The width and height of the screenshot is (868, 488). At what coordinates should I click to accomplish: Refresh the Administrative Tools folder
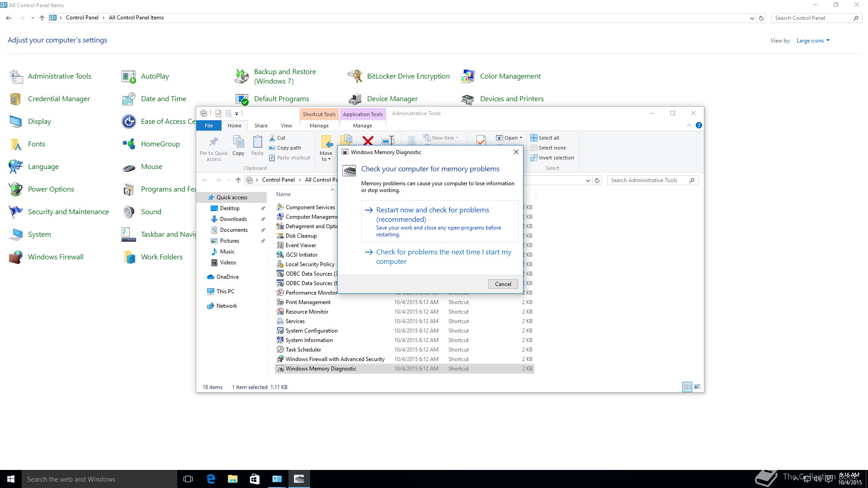(x=597, y=180)
